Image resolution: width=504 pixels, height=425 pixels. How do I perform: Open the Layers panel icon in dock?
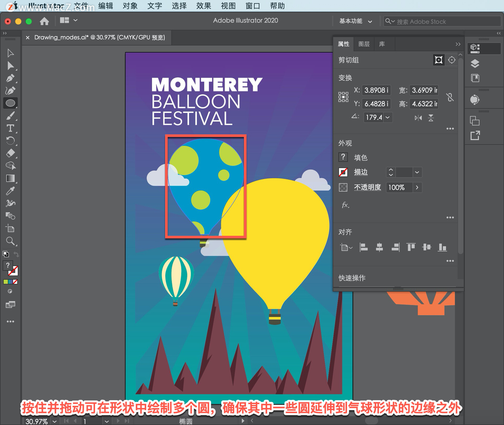[475, 64]
